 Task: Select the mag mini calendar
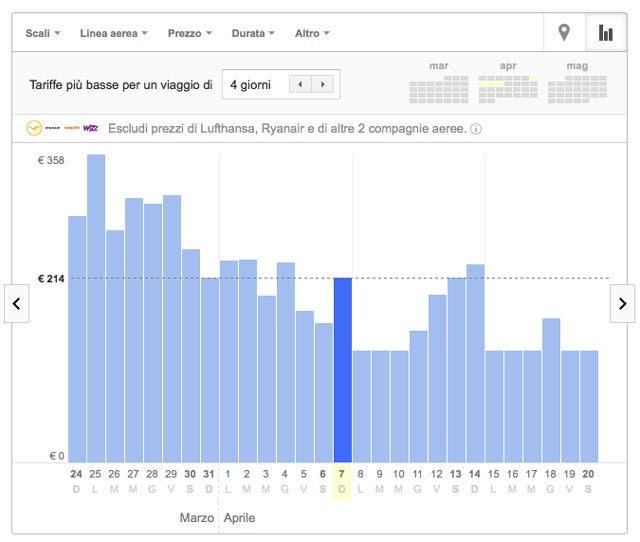577,82
